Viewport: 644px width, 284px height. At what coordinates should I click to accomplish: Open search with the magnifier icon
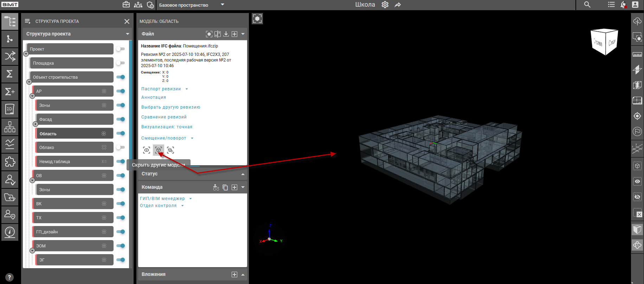[587, 5]
